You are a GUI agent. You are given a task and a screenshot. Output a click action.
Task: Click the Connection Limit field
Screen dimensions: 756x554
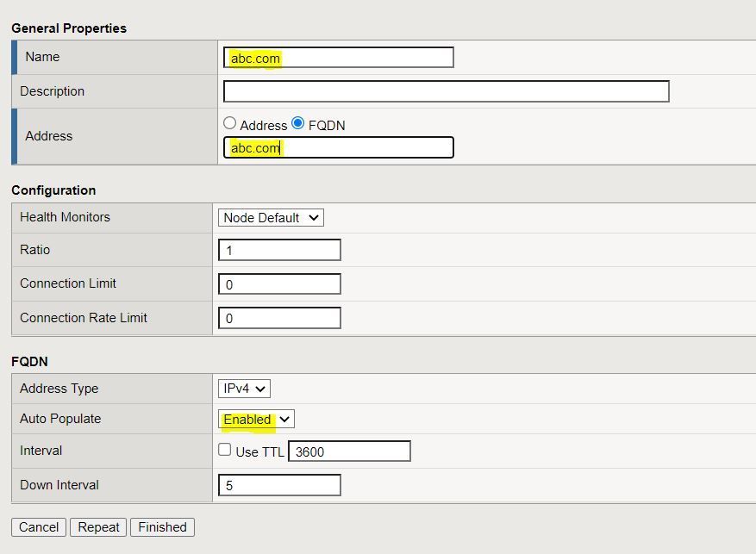click(x=279, y=284)
